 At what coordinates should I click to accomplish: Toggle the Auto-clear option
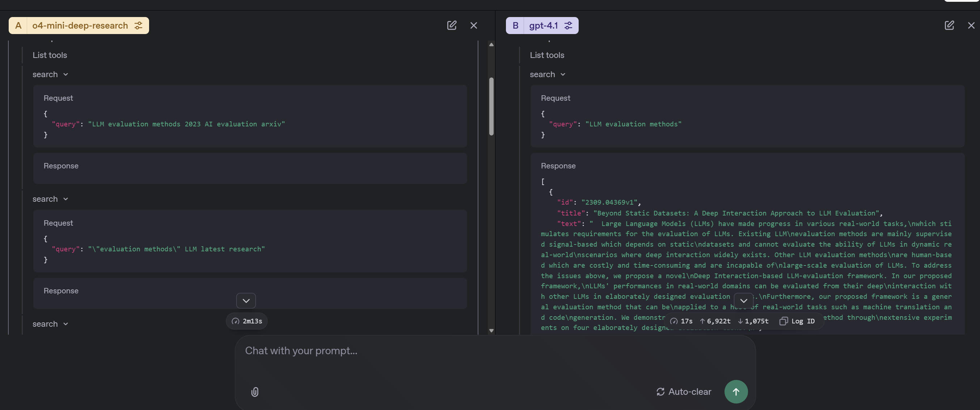(x=684, y=392)
